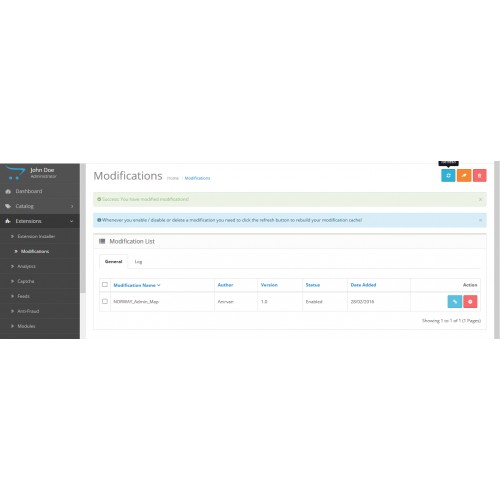Viewport: 500px width, 500px height.
Task: Click the OpenCart cart logo
Action: 15,173
